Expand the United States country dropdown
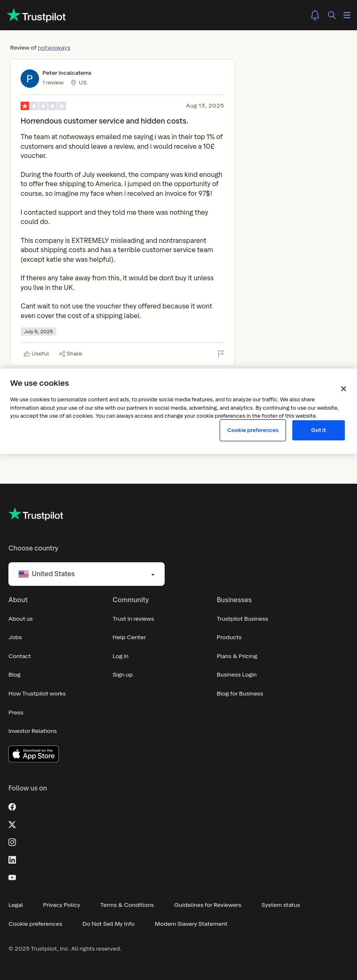Screen dimensions: 357x980 pos(87,574)
